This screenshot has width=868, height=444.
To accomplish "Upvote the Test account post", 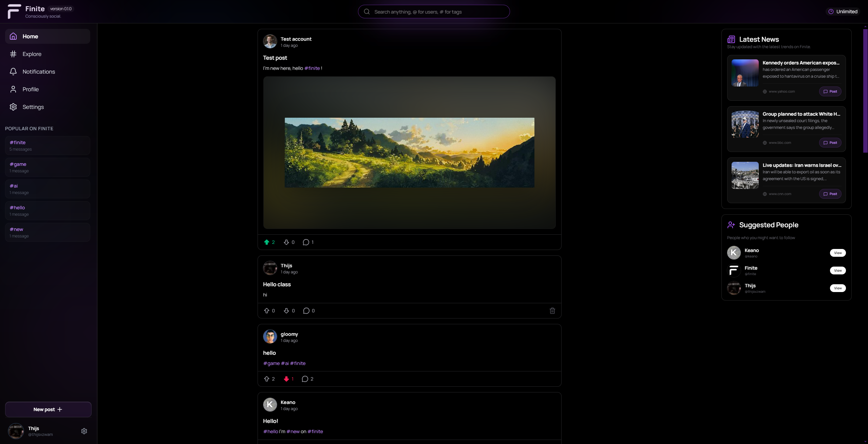I will [269, 242].
